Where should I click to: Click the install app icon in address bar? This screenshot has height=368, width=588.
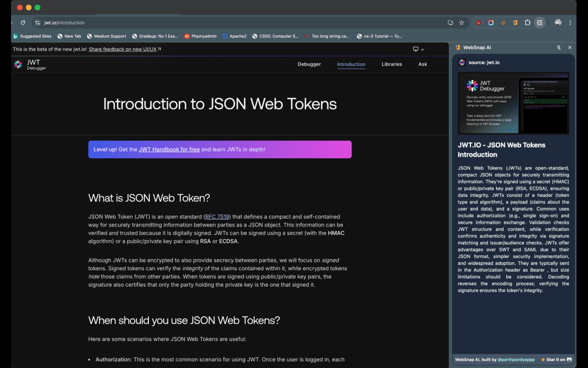click(451, 23)
